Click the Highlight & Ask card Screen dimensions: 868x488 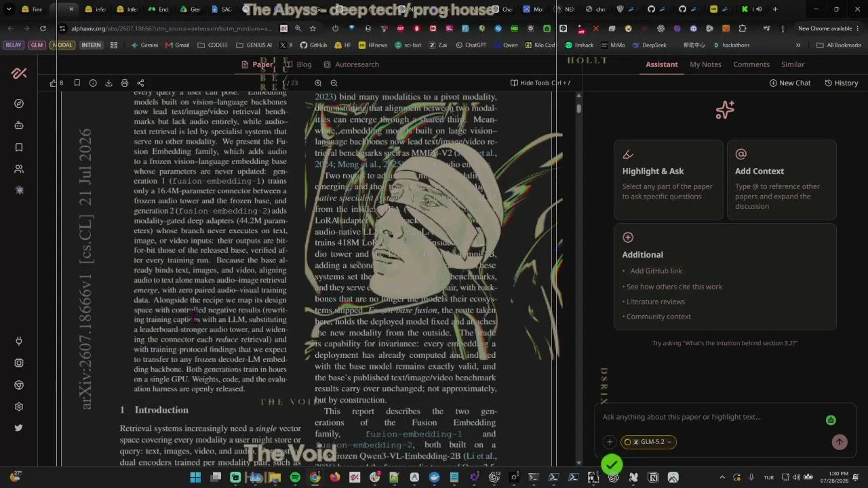click(669, 179)
